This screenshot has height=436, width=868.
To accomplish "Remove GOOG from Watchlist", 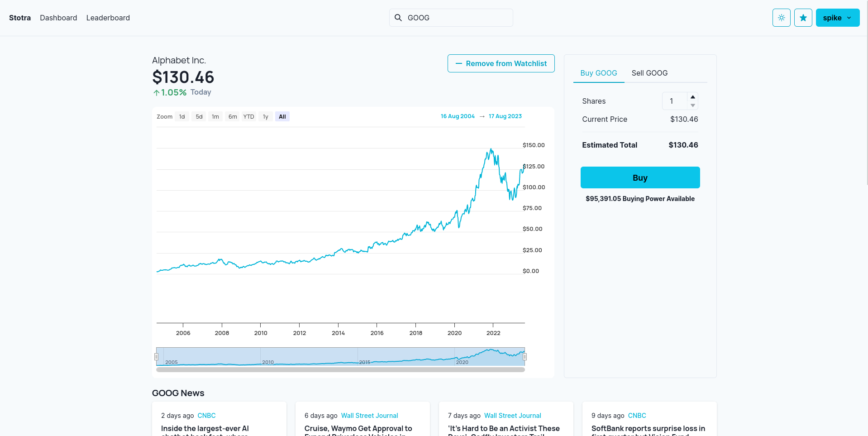I will (x=501, y=63).
